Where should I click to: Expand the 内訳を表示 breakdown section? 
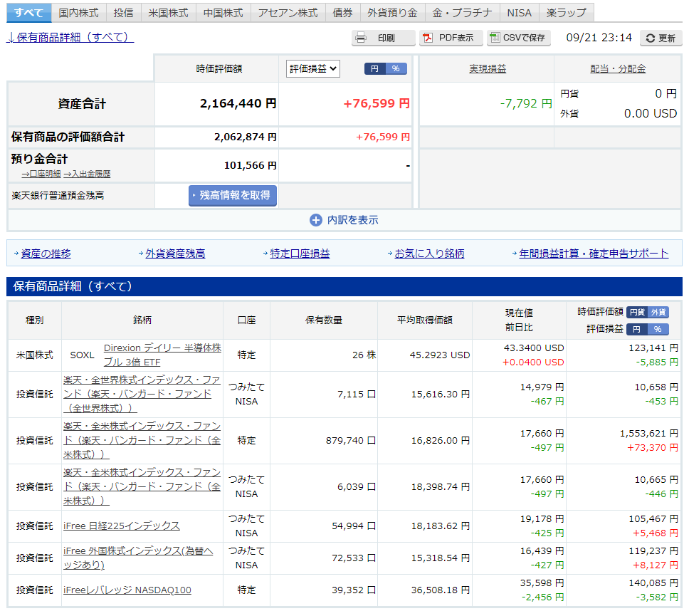[x=352, y=220]
